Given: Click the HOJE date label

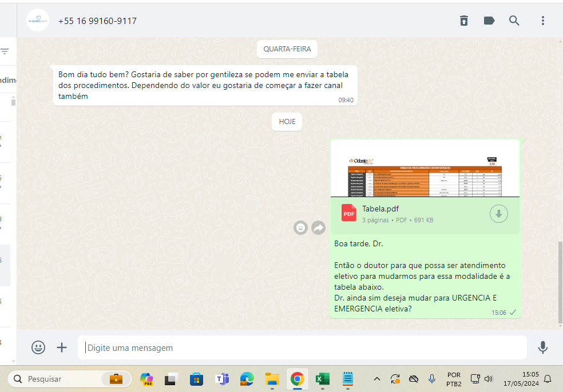Looking at the screenshot, I should pyautogui.click(x=287, y=122).
